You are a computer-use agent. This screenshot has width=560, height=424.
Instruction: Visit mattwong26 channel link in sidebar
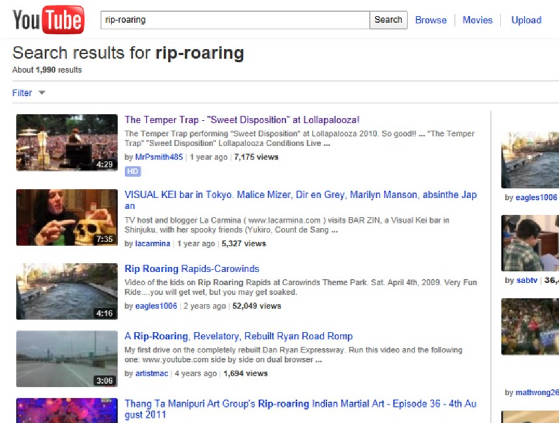click(x=537, y=393)
